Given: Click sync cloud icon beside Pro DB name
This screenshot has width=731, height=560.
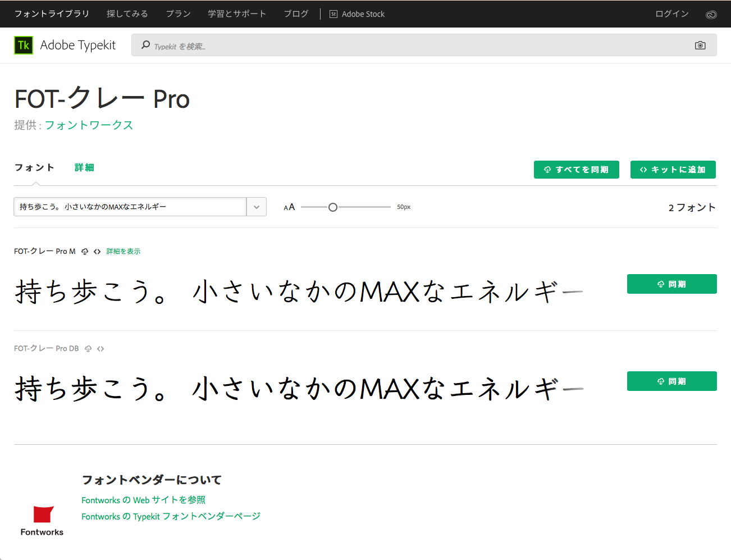Looking at the screenshot, I should pos(88,349).
